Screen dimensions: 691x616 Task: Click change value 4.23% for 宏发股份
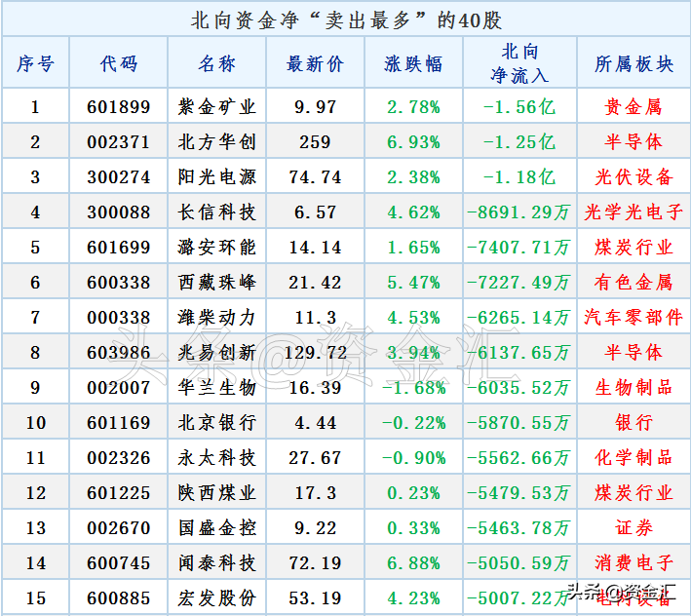[x=413, y=598]
